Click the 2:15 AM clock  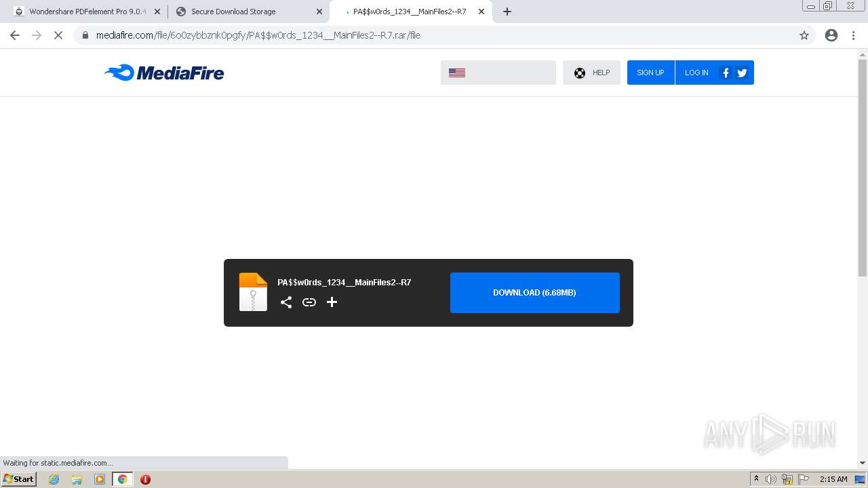(x=833, y=479)
